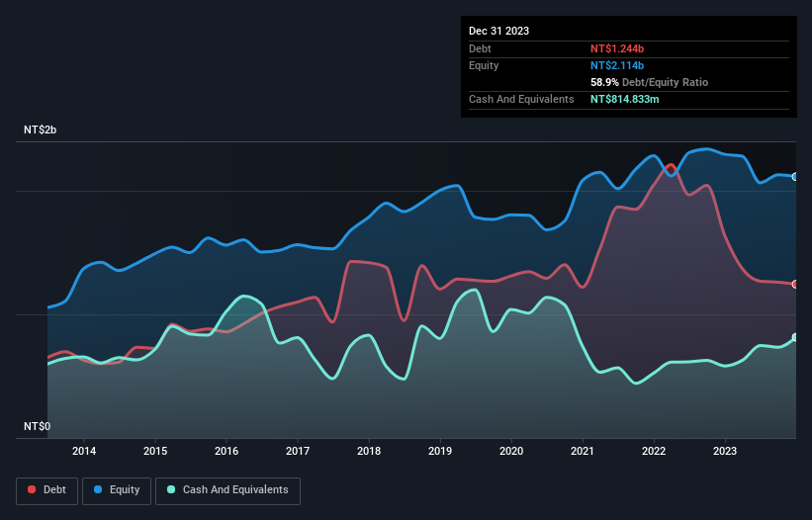The image size is (812, 520).
Task: Click the 2018 x-axis label
Action: (x=369, y=451)
